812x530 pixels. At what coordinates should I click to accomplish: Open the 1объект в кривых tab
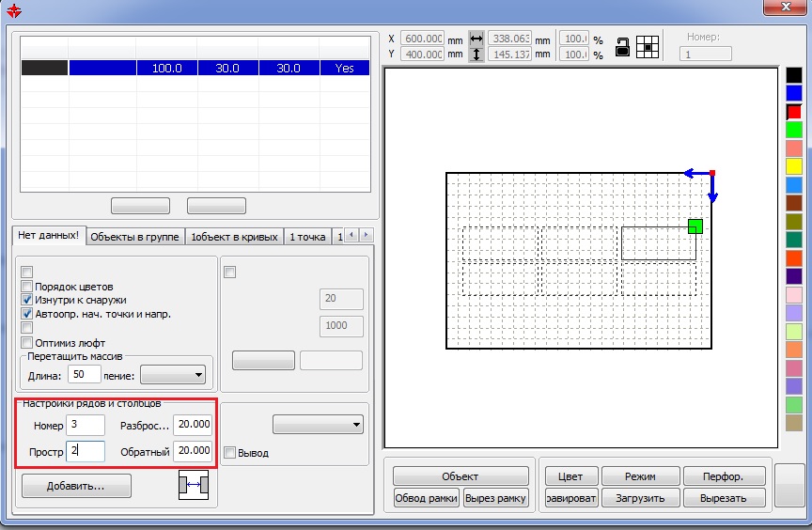tap(234, 237)
